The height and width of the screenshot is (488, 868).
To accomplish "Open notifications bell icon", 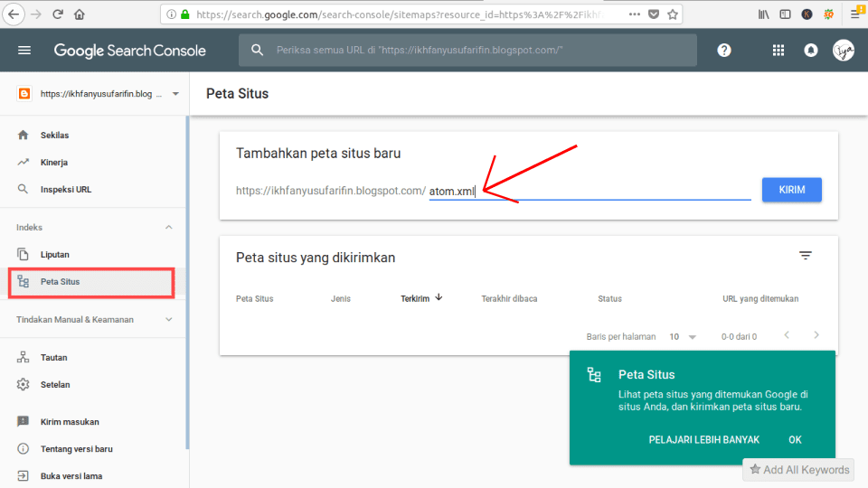I will click(x=811, y=51).
